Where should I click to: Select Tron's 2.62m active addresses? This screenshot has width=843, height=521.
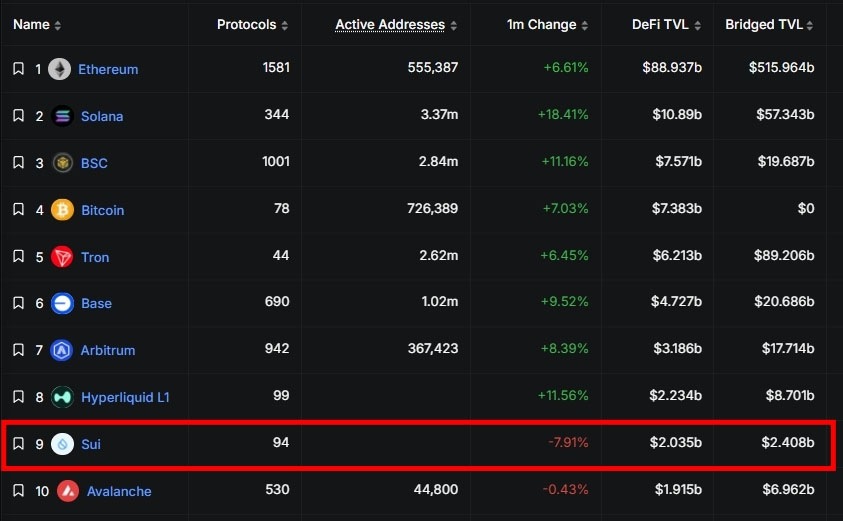(x=439, y=255)
